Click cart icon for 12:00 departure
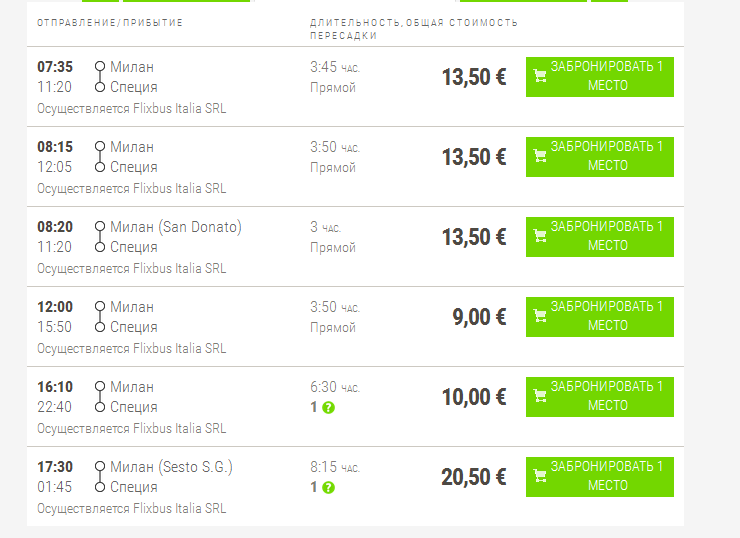Viewport: 740px width, 538px height. click(x=540, y=316)
